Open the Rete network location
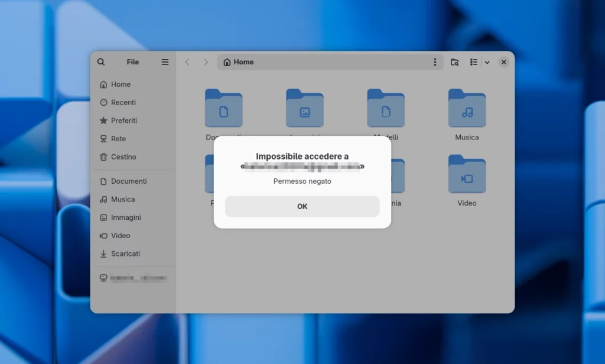605x364 pixels. point(117,138)
